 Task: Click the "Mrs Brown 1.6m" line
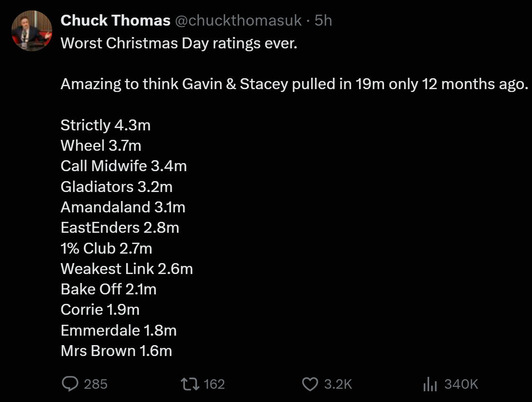116,351
